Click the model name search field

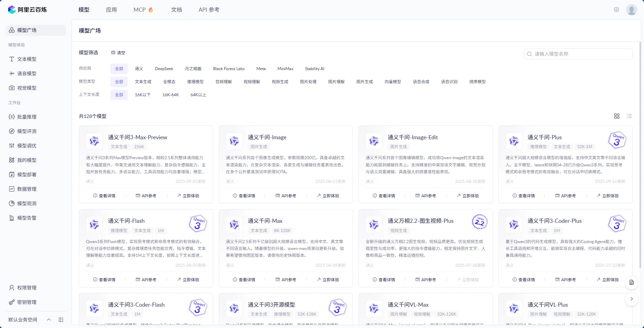578,54
